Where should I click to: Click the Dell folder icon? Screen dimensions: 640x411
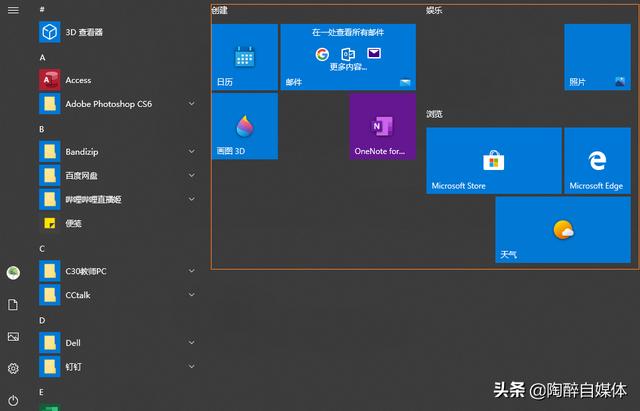click(x=49, y=342)
